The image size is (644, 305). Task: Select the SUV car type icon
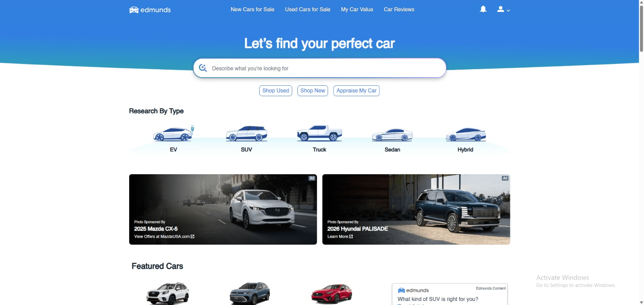246,134
